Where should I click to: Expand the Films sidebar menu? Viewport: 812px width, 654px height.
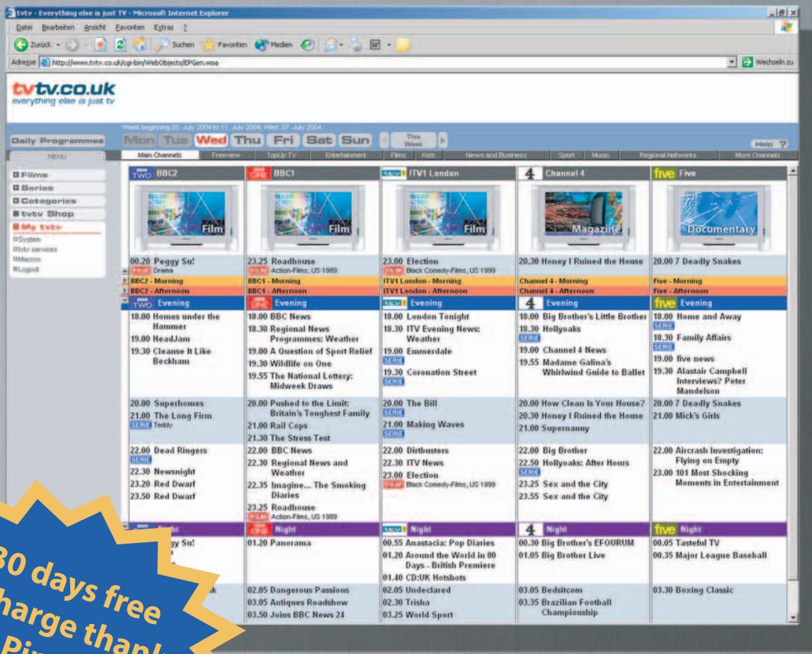pyautogui.click(x=57, y=175)
